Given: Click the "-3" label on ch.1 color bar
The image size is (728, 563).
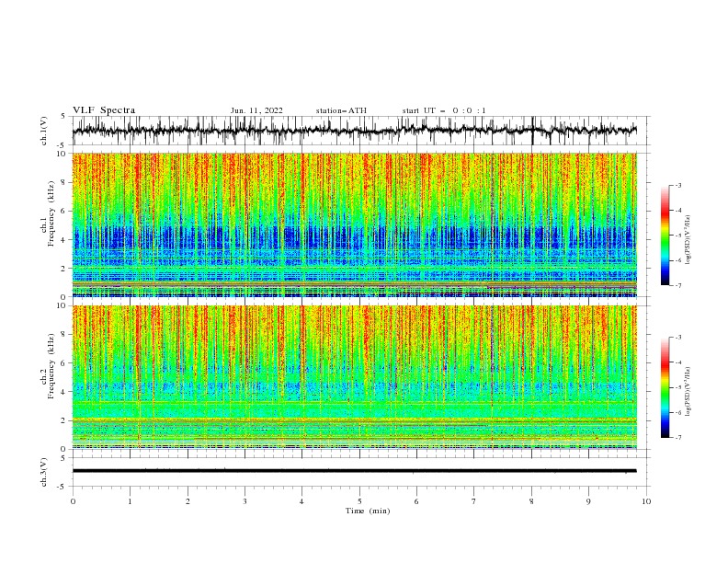Looking at the screenshot, I should 677,185.
